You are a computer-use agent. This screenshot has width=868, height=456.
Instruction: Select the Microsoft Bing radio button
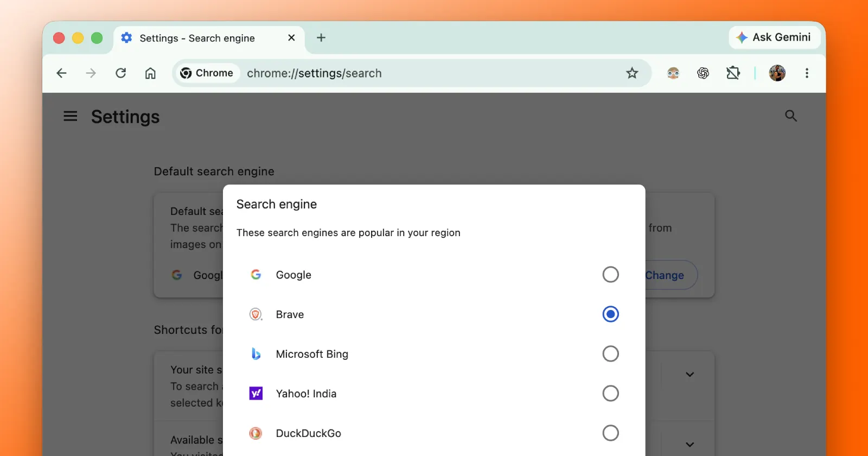[x=611, y=354]
